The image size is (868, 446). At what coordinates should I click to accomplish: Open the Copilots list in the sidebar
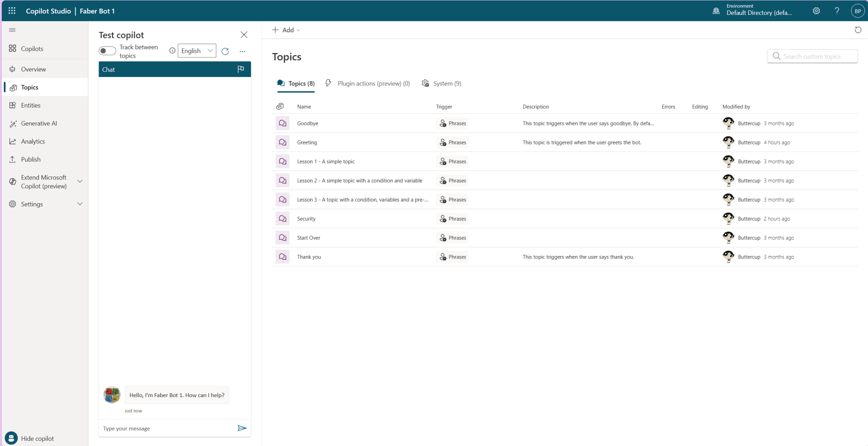tap(32, 48)
